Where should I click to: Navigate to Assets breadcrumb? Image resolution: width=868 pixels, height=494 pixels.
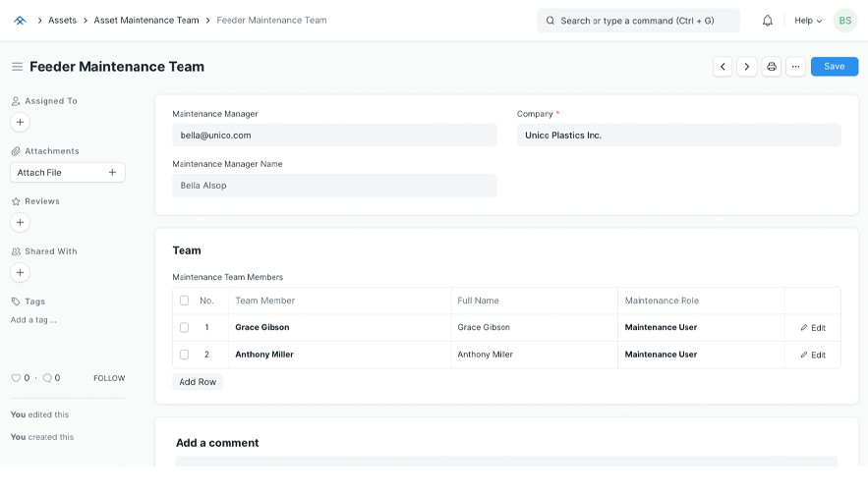coord(63,21)
